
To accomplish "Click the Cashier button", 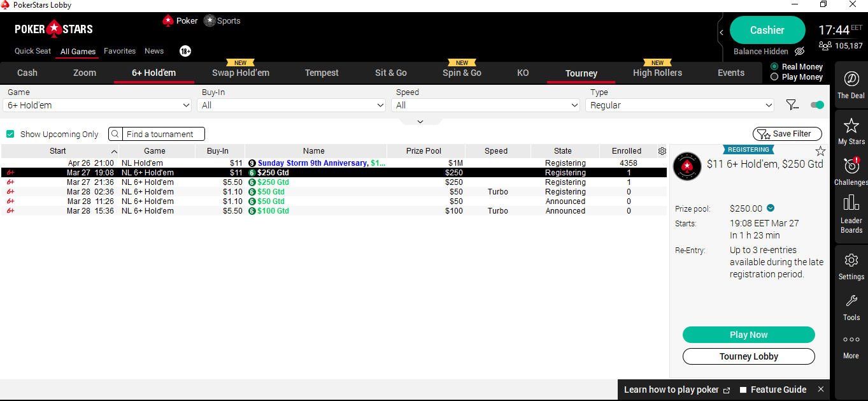I will (767, 30).
